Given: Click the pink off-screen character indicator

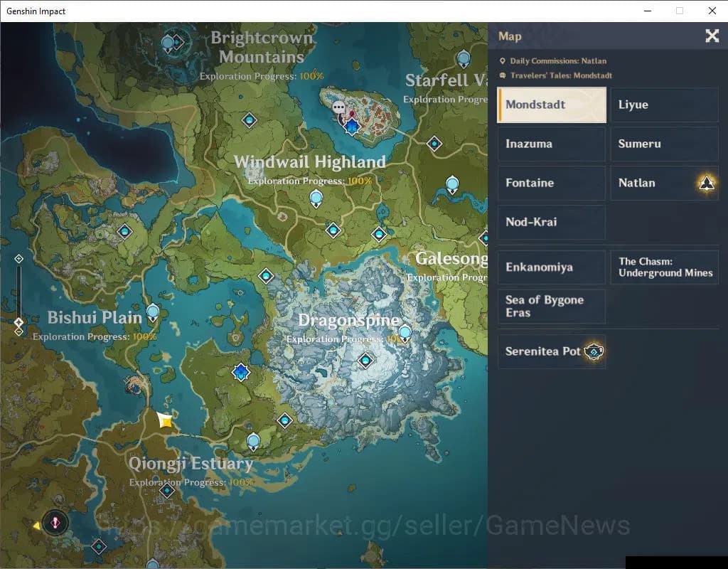Looking at the screenshot, I should click(x=55, y=523).
